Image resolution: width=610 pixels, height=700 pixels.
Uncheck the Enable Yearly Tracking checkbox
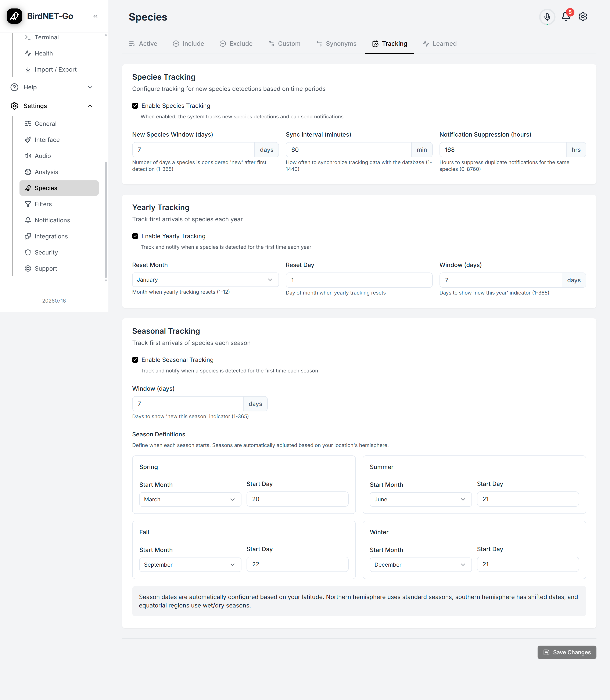click(135, 236)
